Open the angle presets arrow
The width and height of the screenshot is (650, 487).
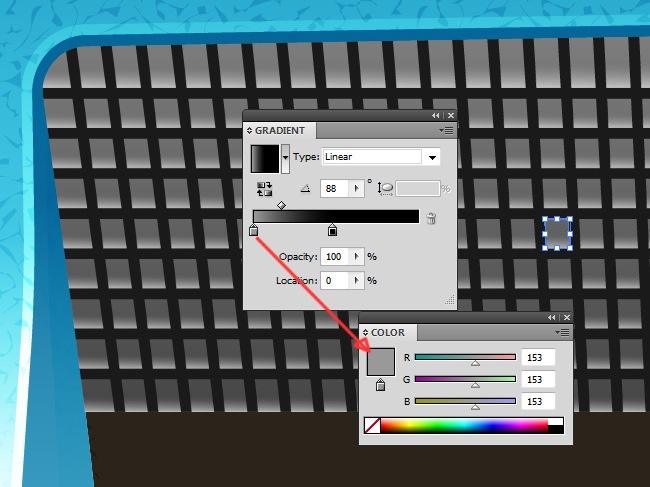point(357,189)
